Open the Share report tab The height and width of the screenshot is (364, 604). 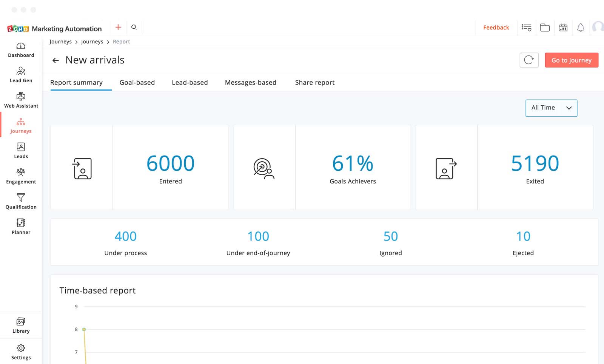(x=314, y=82)
